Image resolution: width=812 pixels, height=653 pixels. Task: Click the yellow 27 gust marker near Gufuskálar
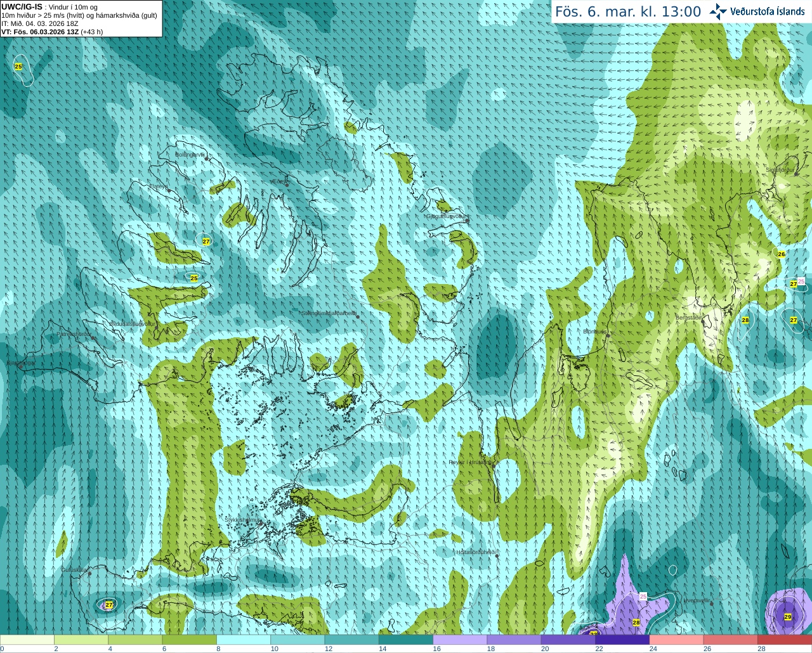(109, 605)
